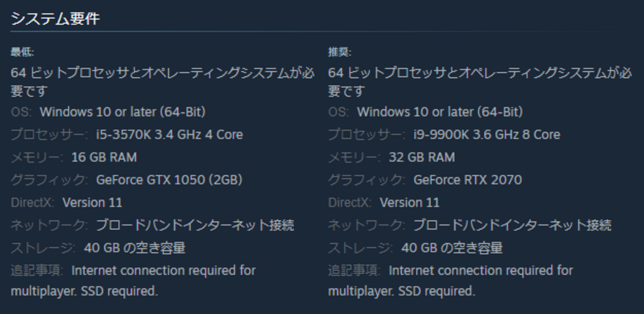Click the 32 GB RAM value
The width and height of the screenshot is (644, 314).
click(421, 157)
